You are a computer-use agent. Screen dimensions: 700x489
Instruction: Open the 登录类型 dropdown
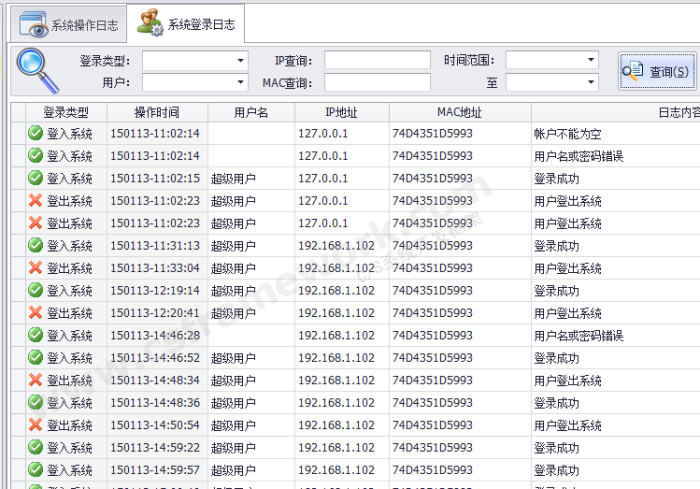pos(240,61)
